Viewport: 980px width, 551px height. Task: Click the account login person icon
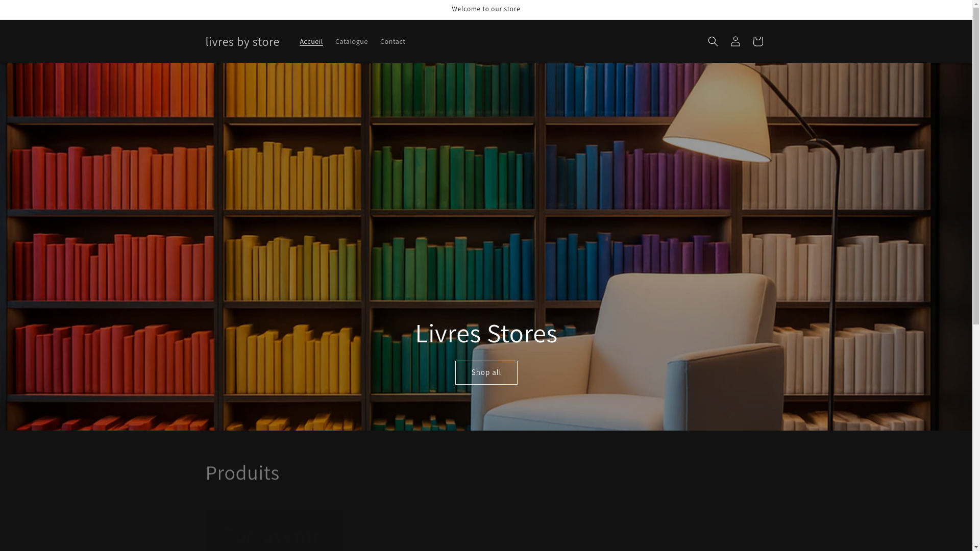pos(735,41)
